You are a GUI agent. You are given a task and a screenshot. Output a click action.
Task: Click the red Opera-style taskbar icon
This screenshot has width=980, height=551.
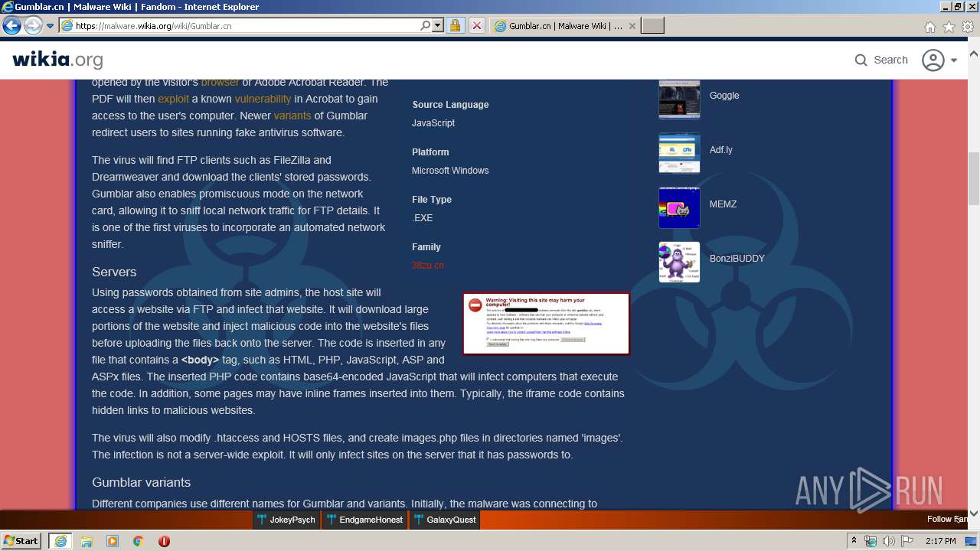coord(164,541)
